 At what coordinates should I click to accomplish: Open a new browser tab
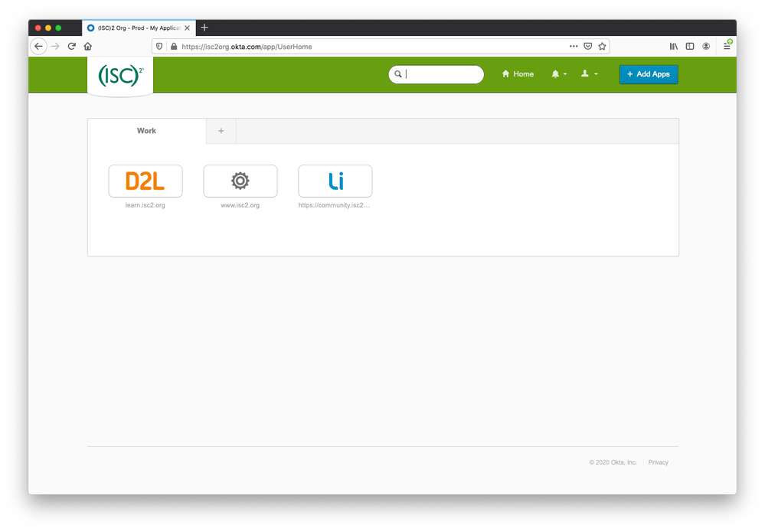click(204, 28)
